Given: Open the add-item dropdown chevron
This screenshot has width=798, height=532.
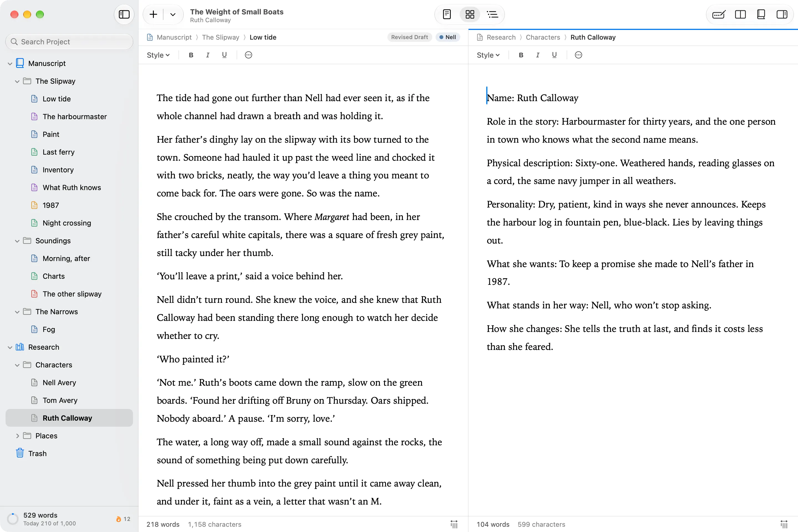Looking at the screenshot, I should [x=173, y=14].
